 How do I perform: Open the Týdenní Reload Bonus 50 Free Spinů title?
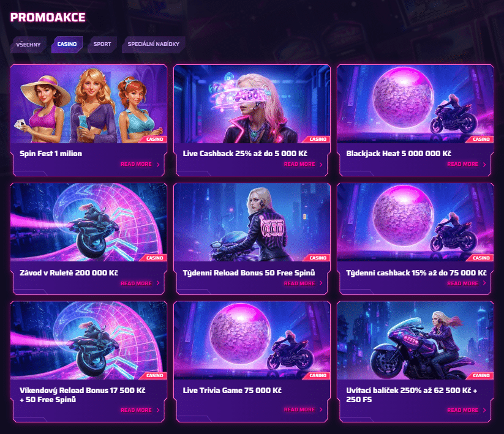(249, 273)
